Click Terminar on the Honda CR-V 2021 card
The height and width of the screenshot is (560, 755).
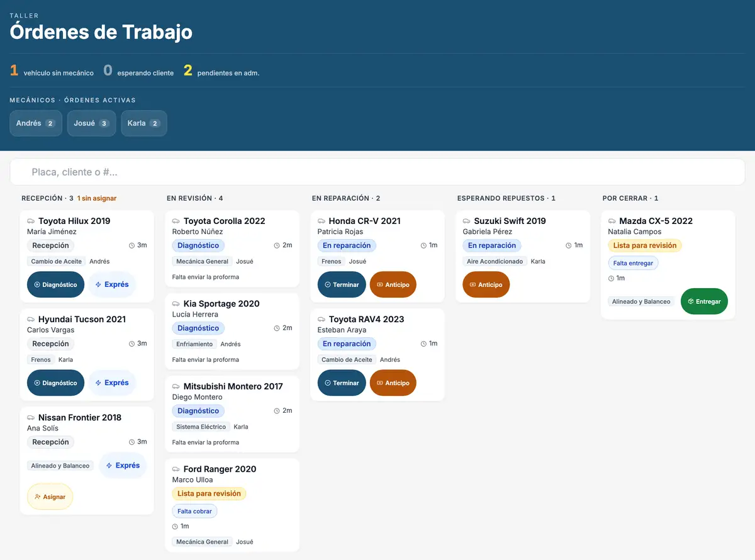click(342, 284)
